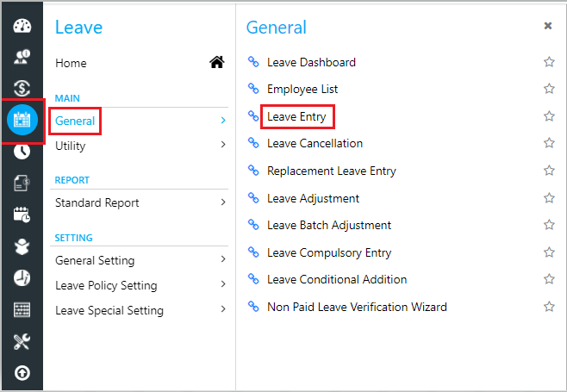The width and height of the screenshot is (567, 392).
Task: Expand Leave Policy Setting arrow
Action: pyautogui.click(x=223, y=284)
